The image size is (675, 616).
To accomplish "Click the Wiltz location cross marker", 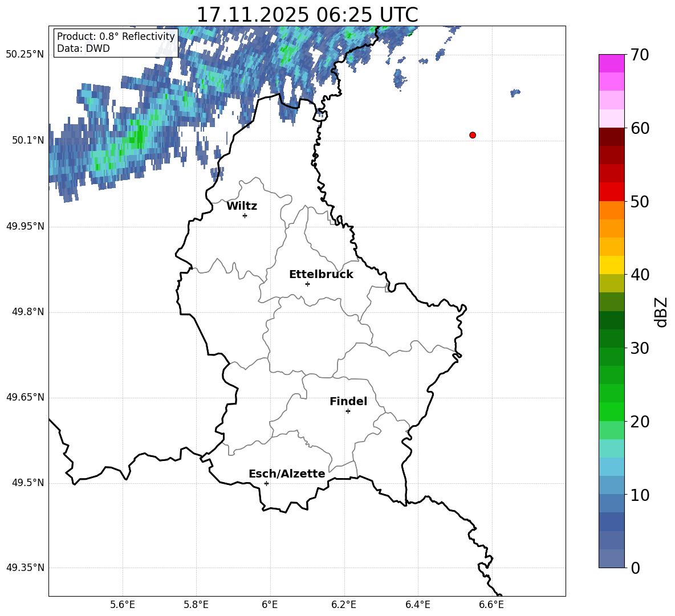I will (245, 215).
